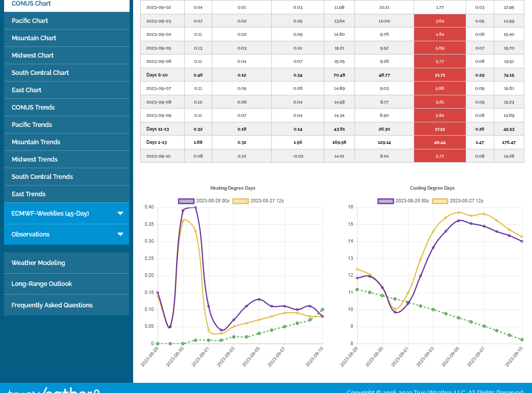Open Frequently Asked Questions
Screen dimensions: 532x393
click(x=66, y=305)
